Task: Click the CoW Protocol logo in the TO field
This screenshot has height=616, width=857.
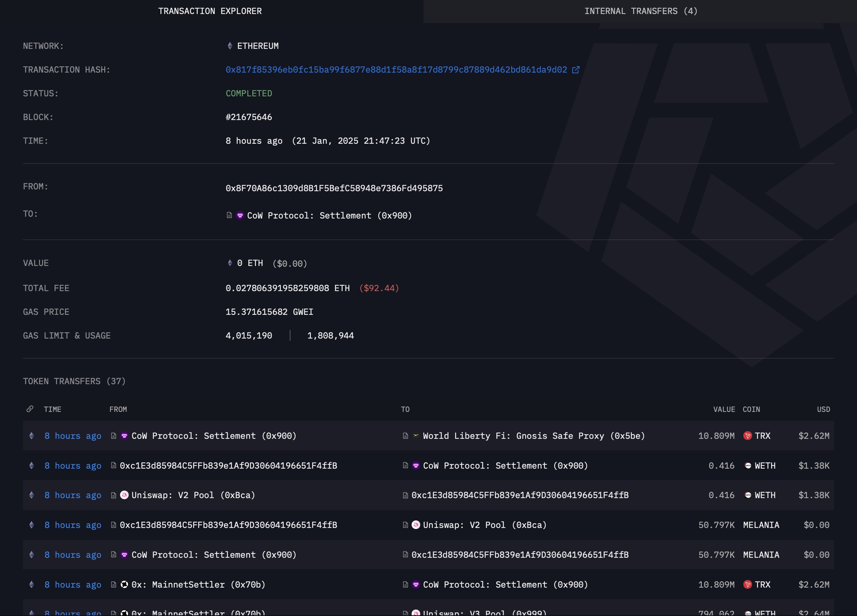Action: pyautogui.click(x=240, y=215)
